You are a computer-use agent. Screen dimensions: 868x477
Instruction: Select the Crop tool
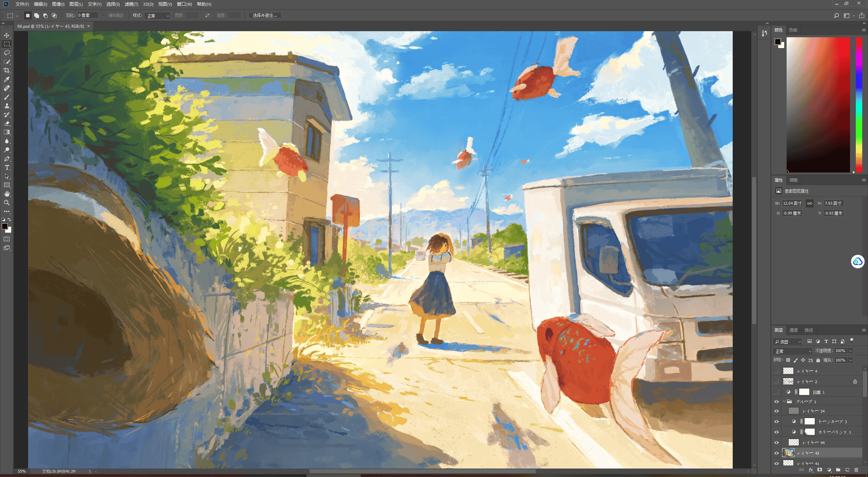(7, 70)
